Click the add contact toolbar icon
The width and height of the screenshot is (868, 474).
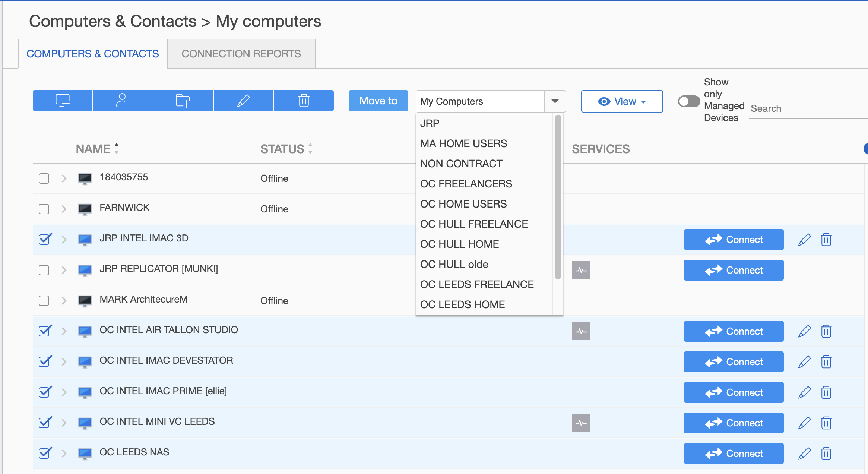tap(123, 101)
